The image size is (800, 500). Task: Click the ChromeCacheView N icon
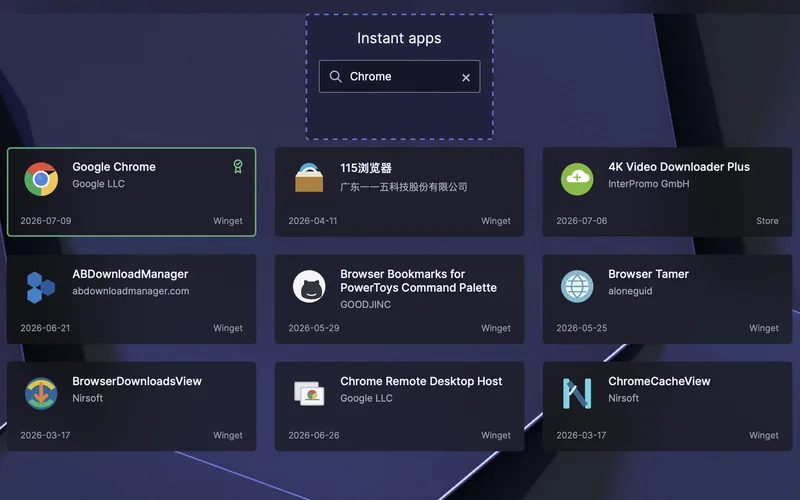[577, 393]
